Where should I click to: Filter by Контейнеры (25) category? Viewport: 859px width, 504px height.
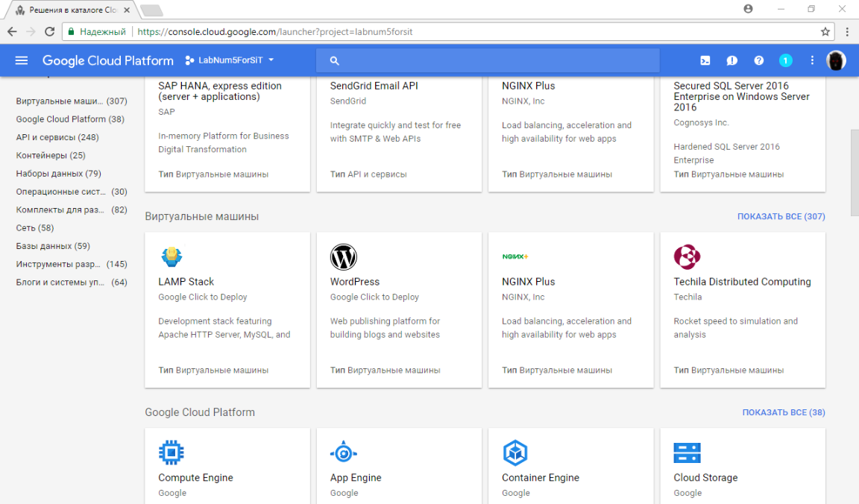click(51, 155)
